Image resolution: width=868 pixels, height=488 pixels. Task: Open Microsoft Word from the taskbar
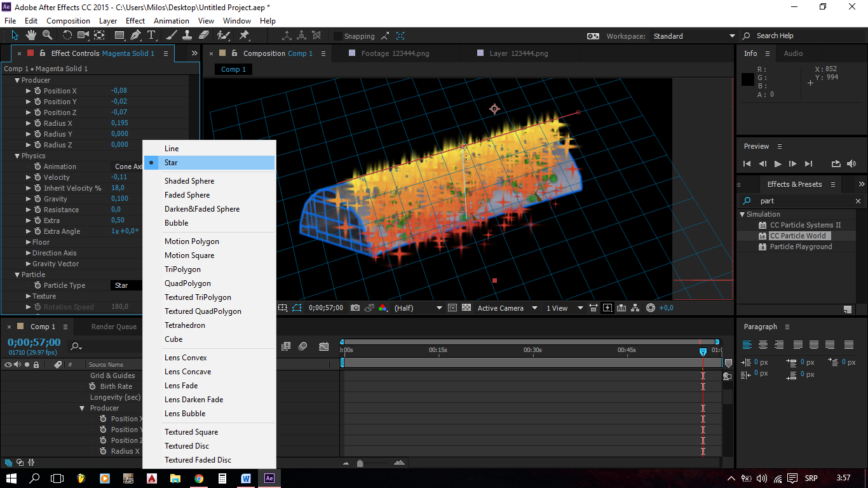(x=246, y=478)
